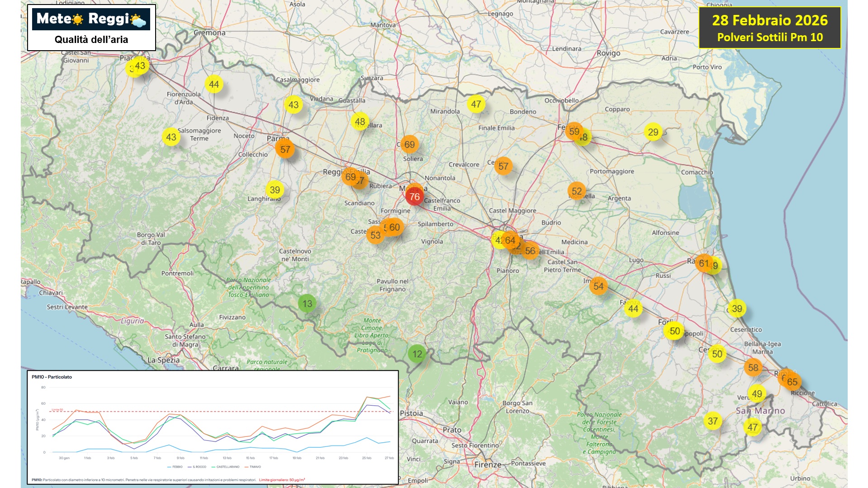Select the green 13 marker in the Apennines
The width and height of the screenshot is (868, 488).
pos(307,303)
